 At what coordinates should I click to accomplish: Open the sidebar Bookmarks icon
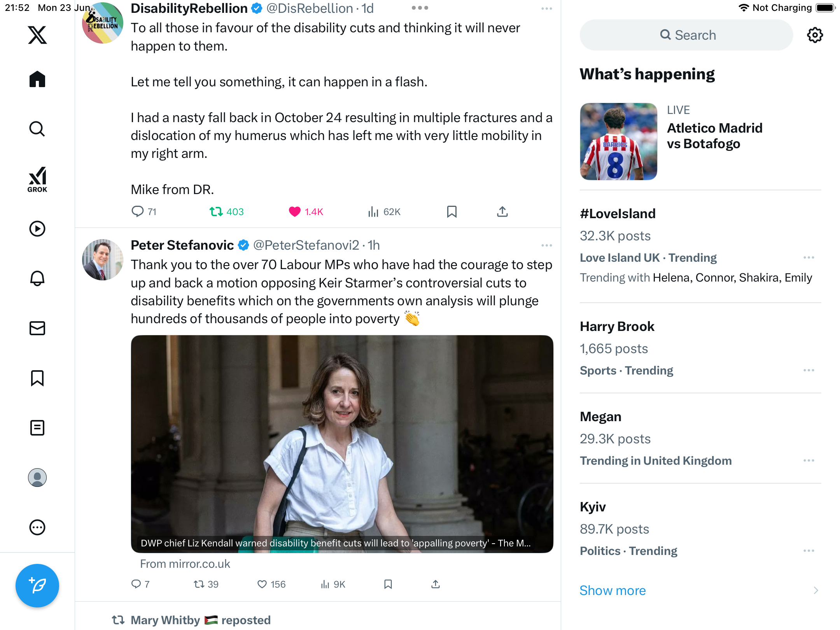[x=37, y=378]
